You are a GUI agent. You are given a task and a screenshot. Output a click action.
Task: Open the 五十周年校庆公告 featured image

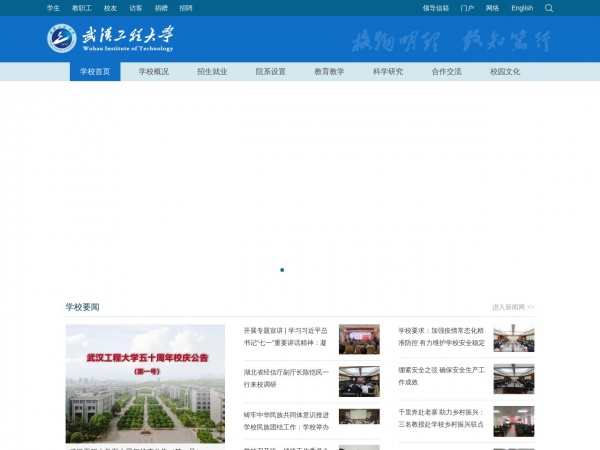pyautogui.click(x=145, y=383)
